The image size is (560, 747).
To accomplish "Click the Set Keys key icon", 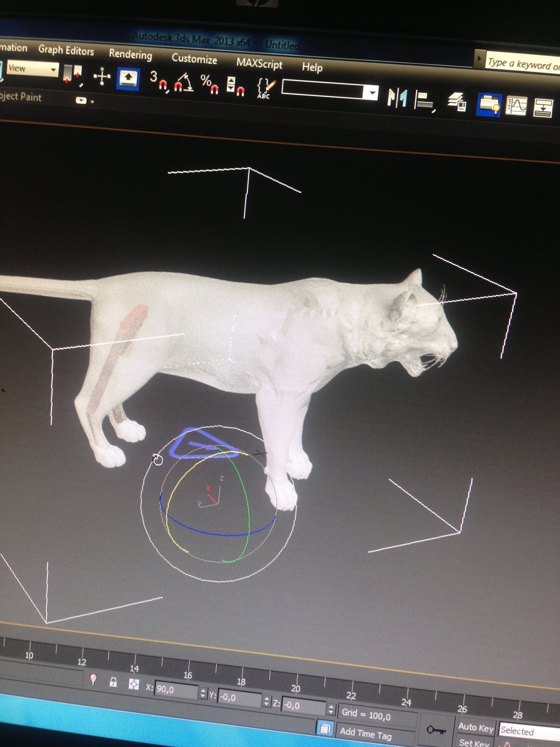I will point(436,730).
